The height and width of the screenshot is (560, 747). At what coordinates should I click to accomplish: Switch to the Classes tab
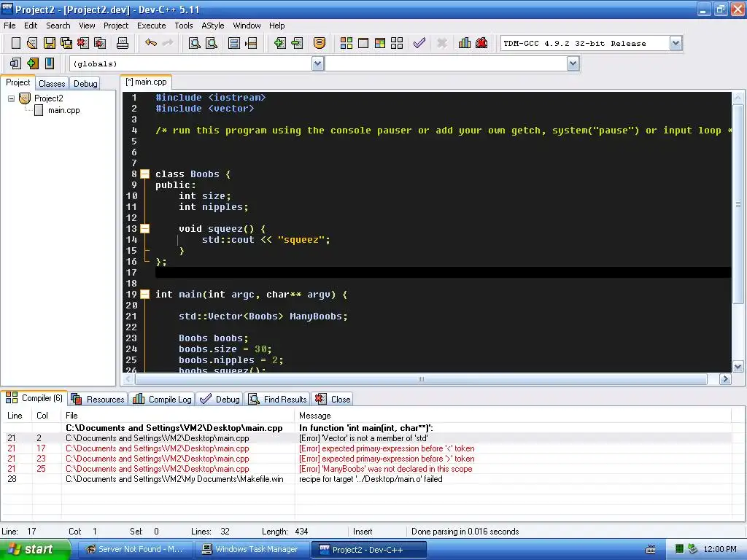coord(52,83)
